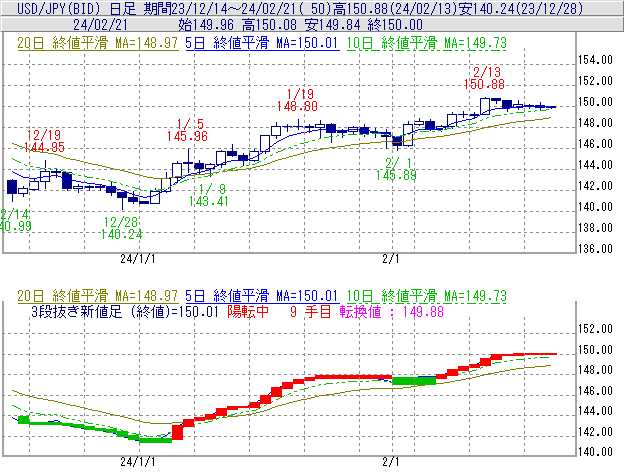624x475 pixels.
Task: Click the 1/9 143.41 low annotation
Action: [x=209, y=195]
